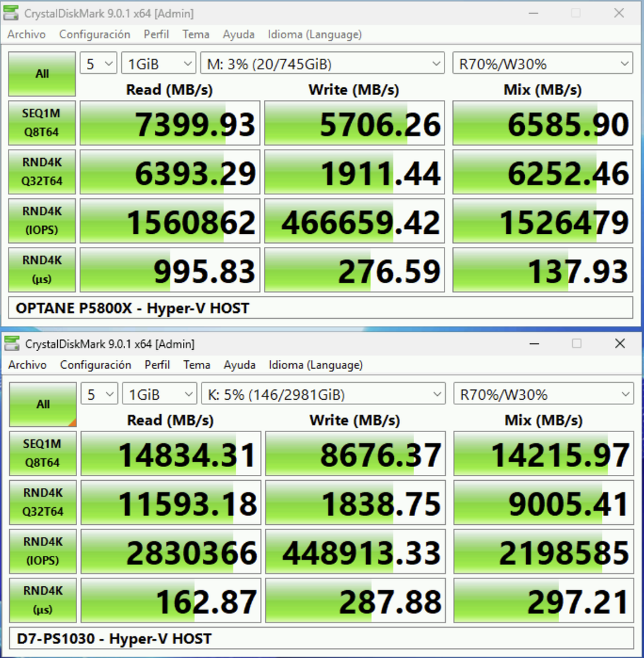
Task: Open Idioma (Language) menu in the Optane P5800X window
Action: tap(315, 34)
